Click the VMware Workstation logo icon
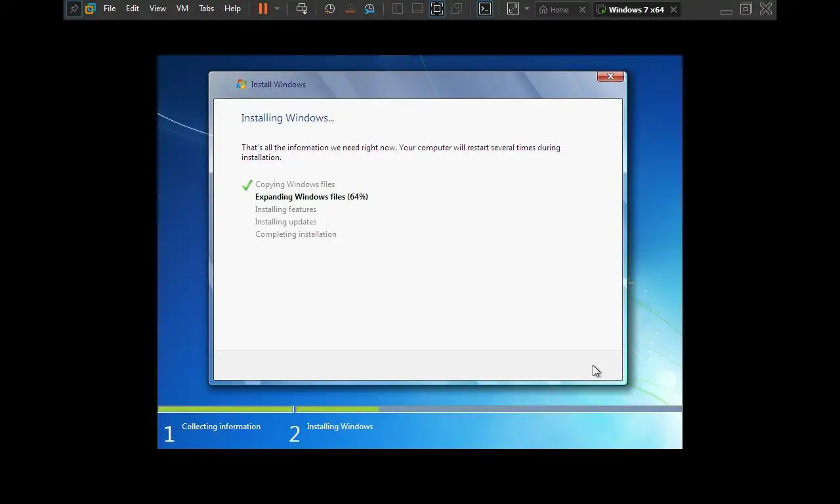The height and width of the screenshot is (504, 840). click(x=91, y=9)
